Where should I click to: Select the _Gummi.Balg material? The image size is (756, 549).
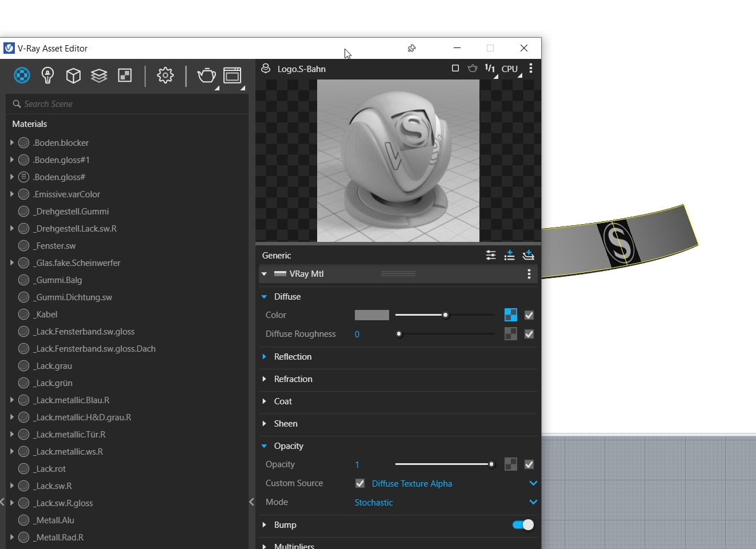click(x=57, y=280)
